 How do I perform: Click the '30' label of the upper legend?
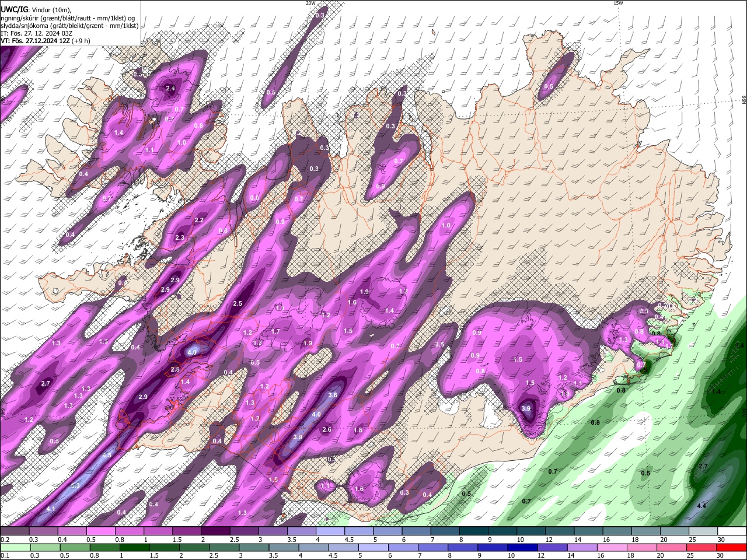[721, 540]
